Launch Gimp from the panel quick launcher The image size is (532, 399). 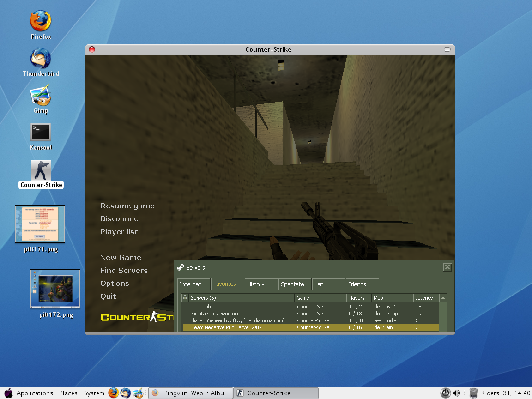[x=138, y=393]
